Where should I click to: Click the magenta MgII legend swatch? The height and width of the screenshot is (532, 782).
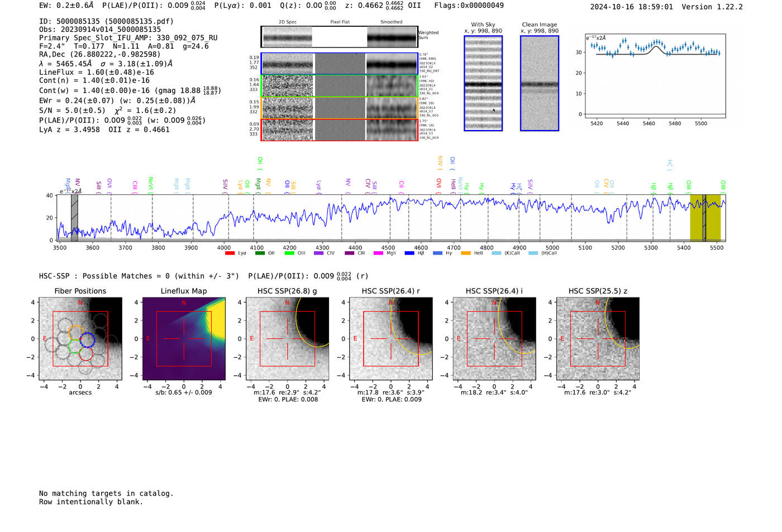[378, 253]
